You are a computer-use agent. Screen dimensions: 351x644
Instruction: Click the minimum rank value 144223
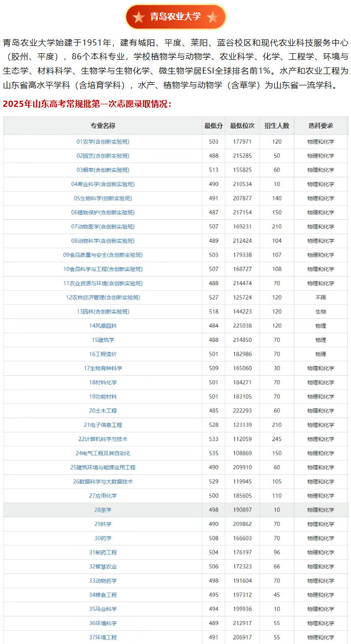[242, 311]
